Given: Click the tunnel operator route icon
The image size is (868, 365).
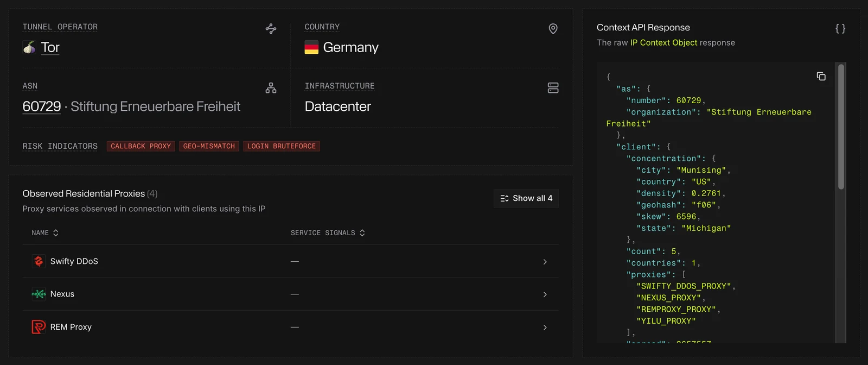Looking at the screenshot, I should pos(271,29).
